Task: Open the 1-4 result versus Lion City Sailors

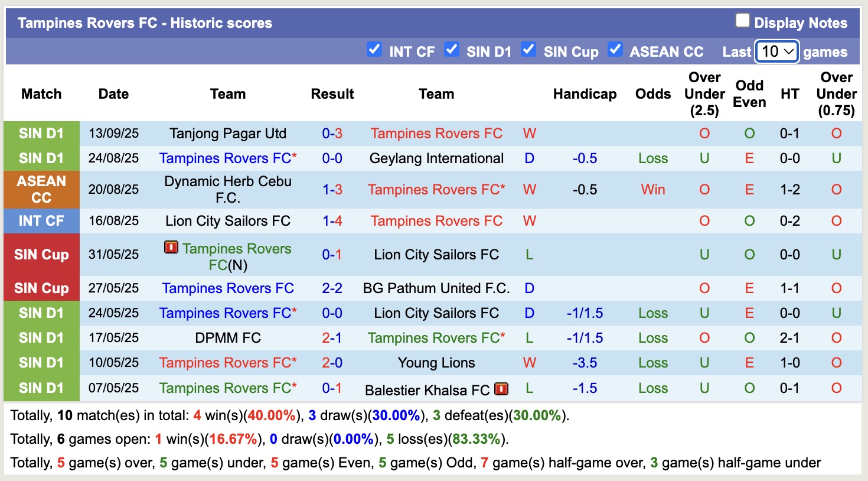Action: tap(332, 221)
